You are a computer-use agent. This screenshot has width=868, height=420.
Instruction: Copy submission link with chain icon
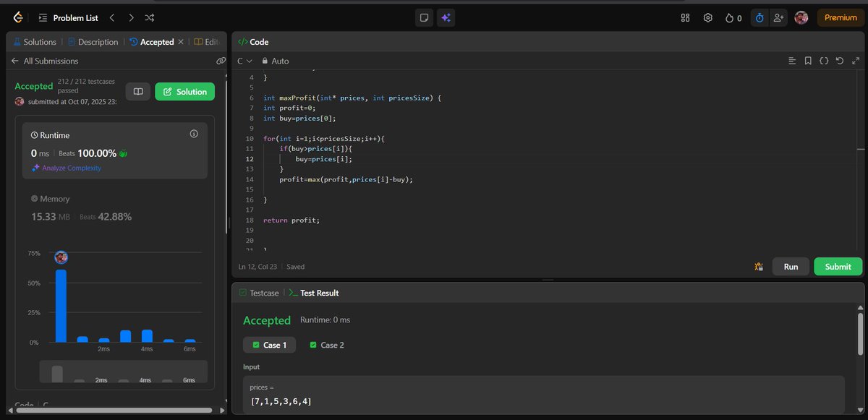point(221,61)
